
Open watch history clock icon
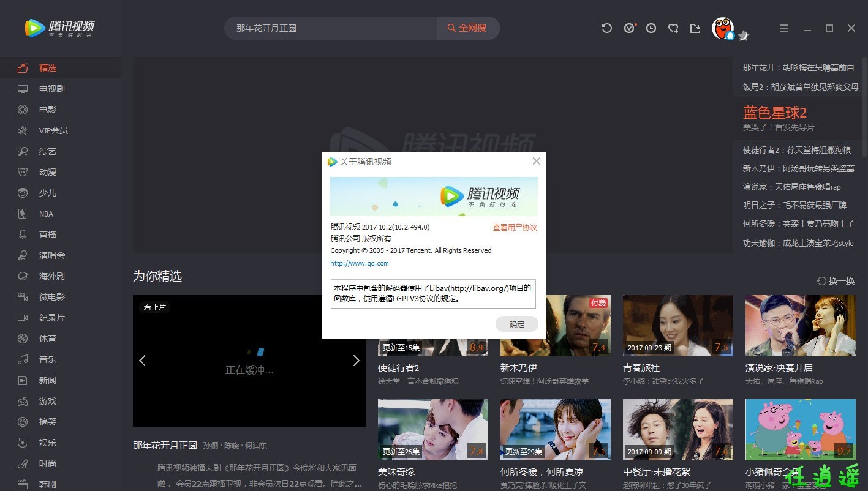click(651, 28)
